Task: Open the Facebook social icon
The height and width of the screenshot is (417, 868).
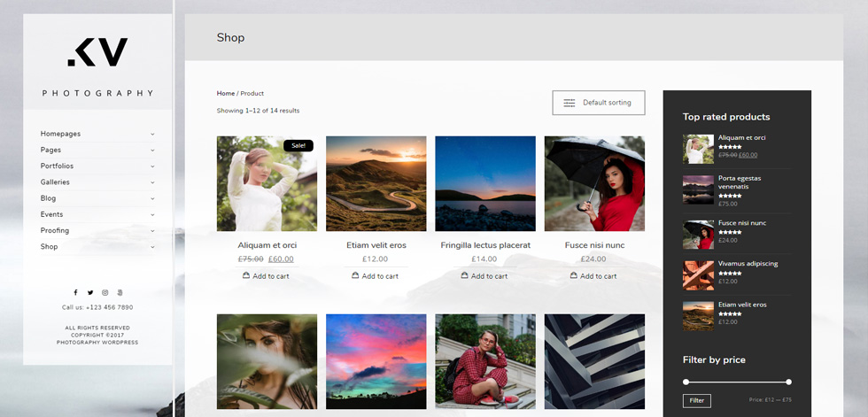Action: pos(75,292)
